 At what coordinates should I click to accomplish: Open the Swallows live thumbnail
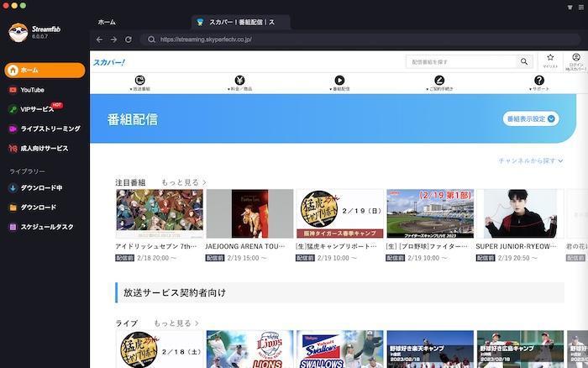click(x=339, y=350)
